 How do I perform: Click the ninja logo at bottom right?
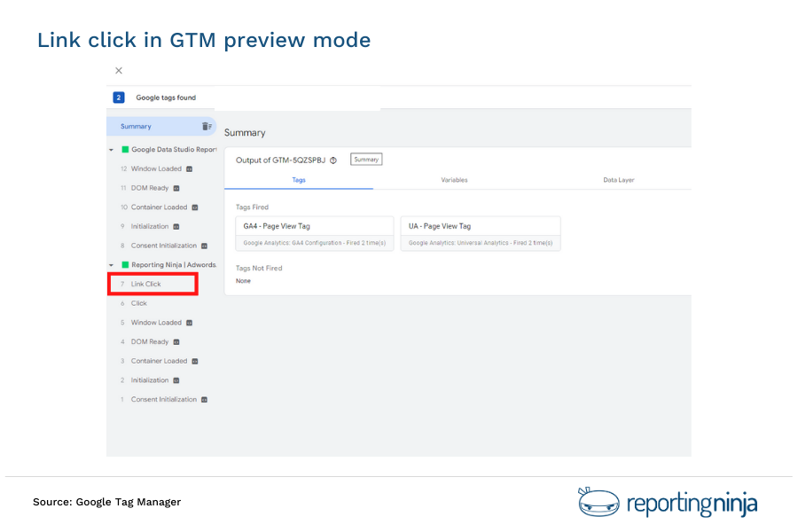599,502
